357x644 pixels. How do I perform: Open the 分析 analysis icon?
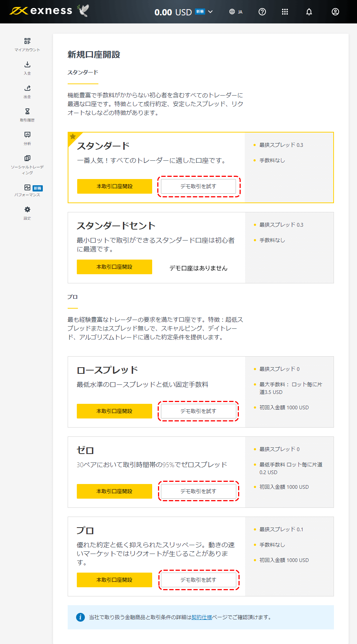pyautogui.click(x=27, y=135)
